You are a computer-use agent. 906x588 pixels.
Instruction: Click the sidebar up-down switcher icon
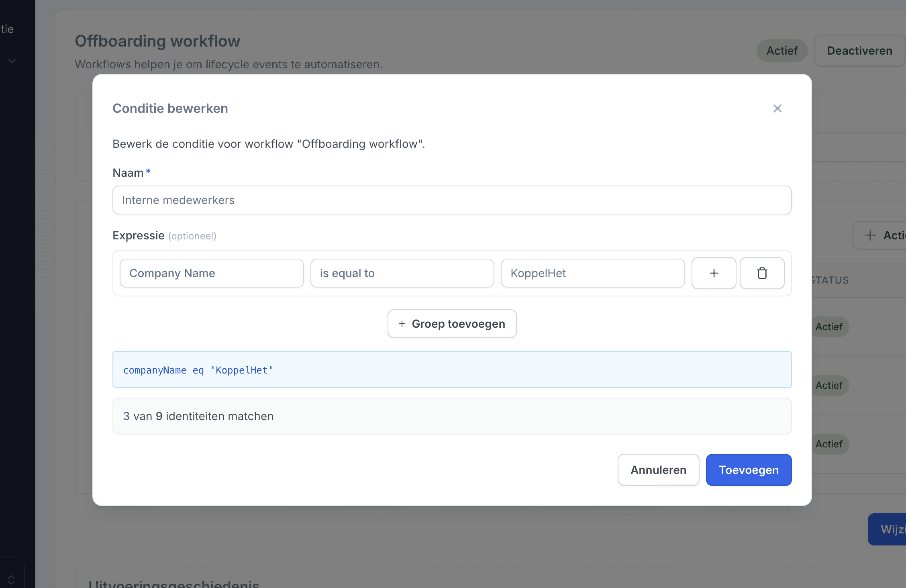pos(11,580)
